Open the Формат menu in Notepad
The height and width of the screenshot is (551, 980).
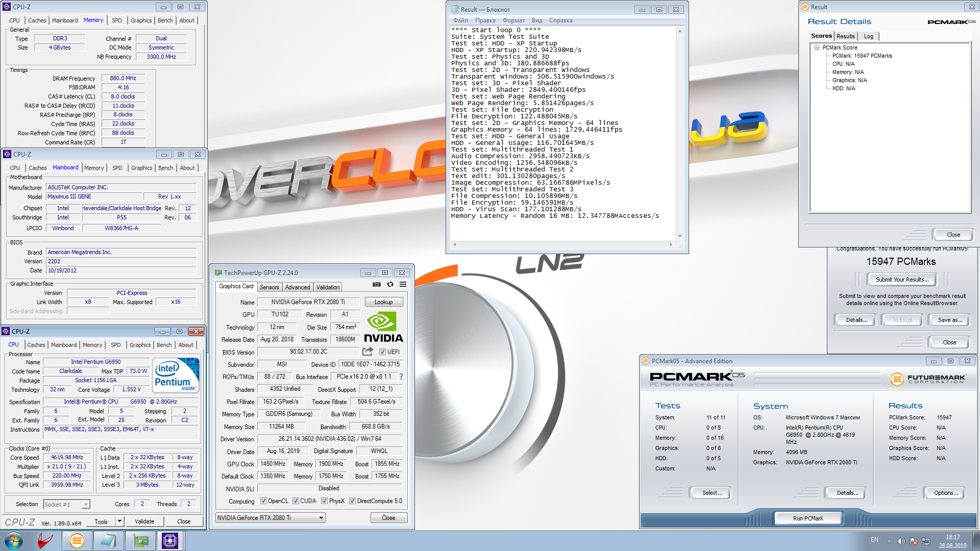coord(513,20)
